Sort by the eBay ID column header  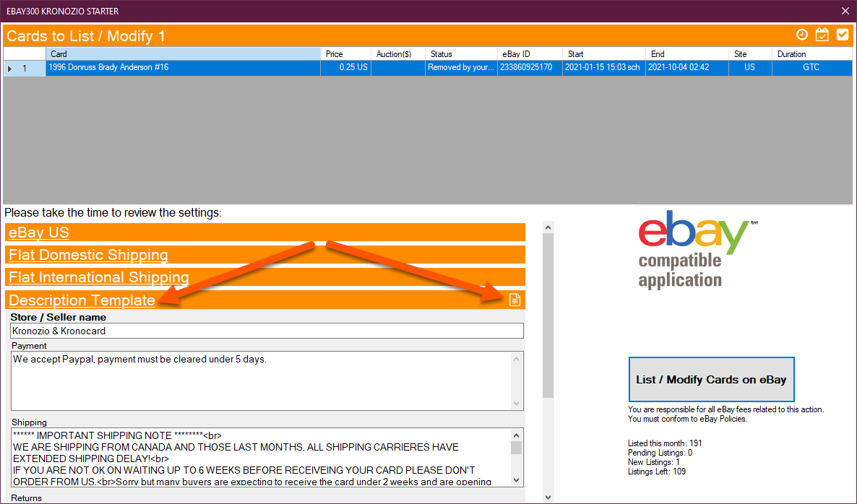[x=530, y=54]
